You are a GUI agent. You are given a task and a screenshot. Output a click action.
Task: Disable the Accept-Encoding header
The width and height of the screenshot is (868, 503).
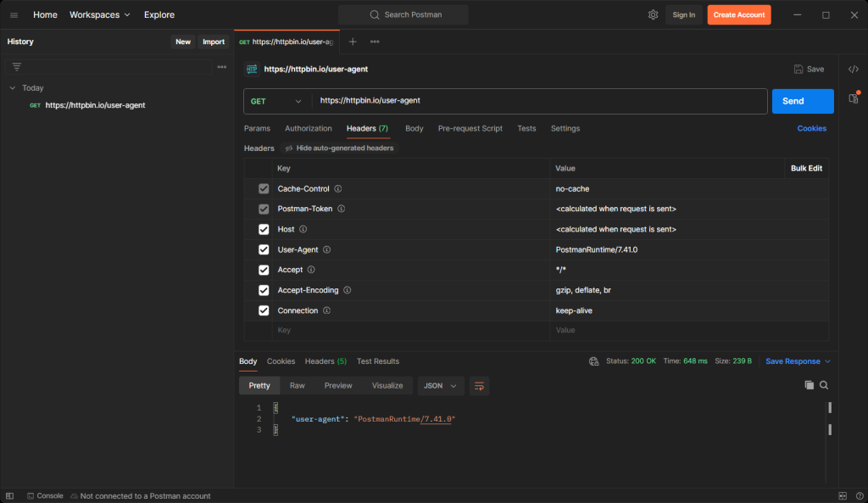click(264, 290)
